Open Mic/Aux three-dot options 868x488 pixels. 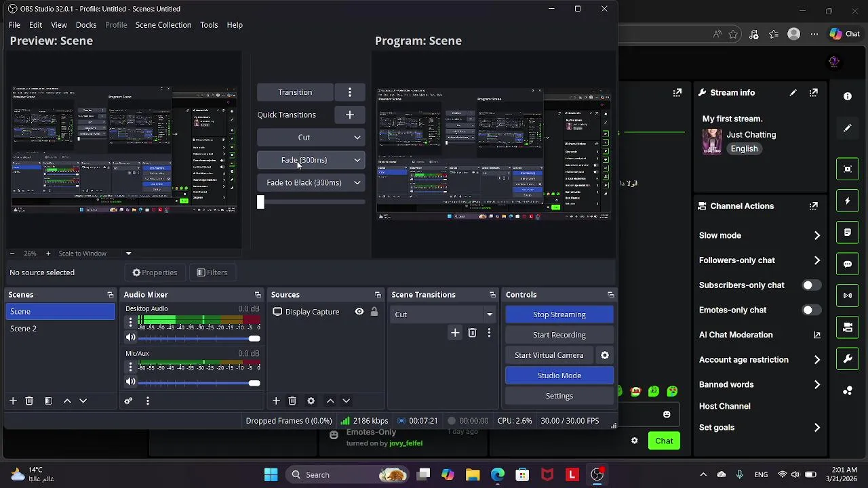click(x=130, y=367)
